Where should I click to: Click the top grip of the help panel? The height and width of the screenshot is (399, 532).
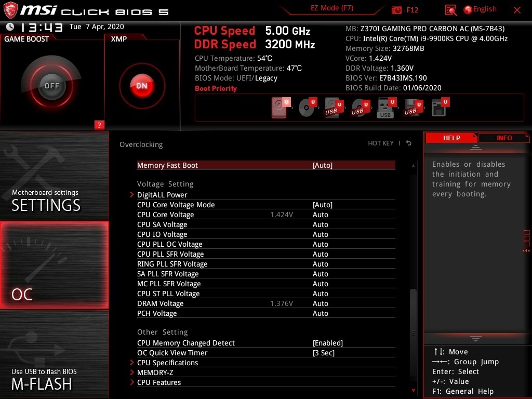coord(476,147)
